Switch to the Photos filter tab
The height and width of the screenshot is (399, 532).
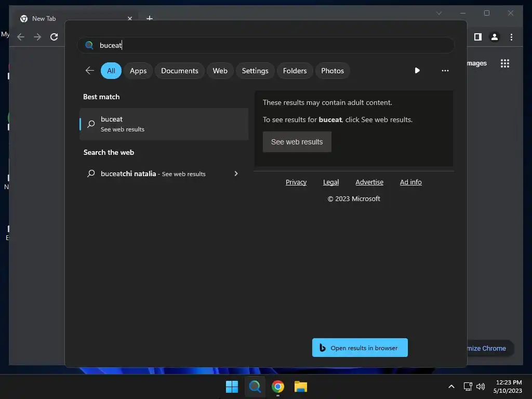click(x=332, y=71)
